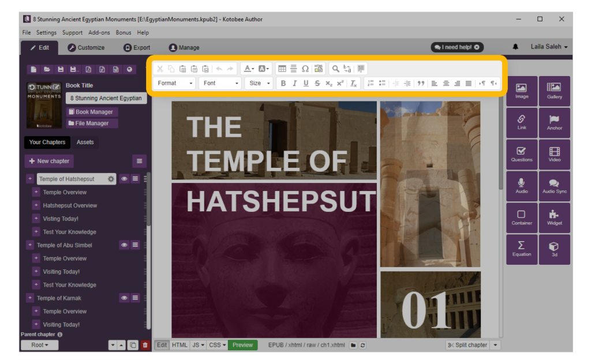Hide the Temple of Hatshepsut chapter
This screenshot has width=591, height=364.
coord(124,179)
